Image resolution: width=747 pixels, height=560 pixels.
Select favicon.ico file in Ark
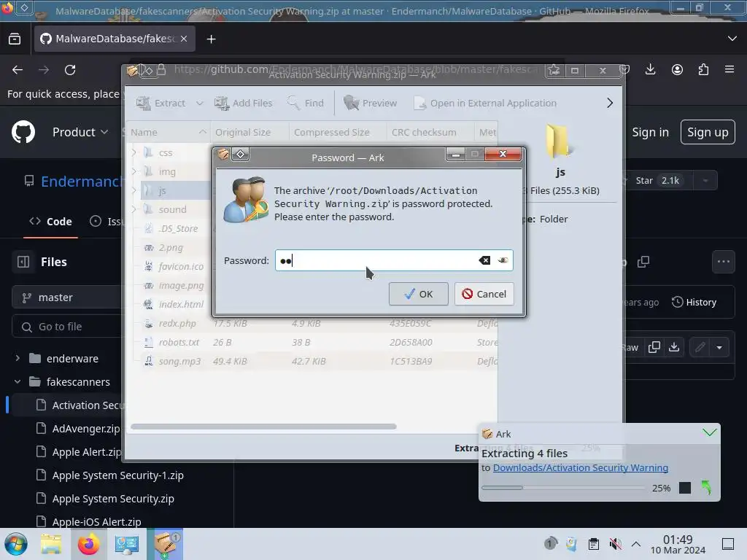[181, 266]
